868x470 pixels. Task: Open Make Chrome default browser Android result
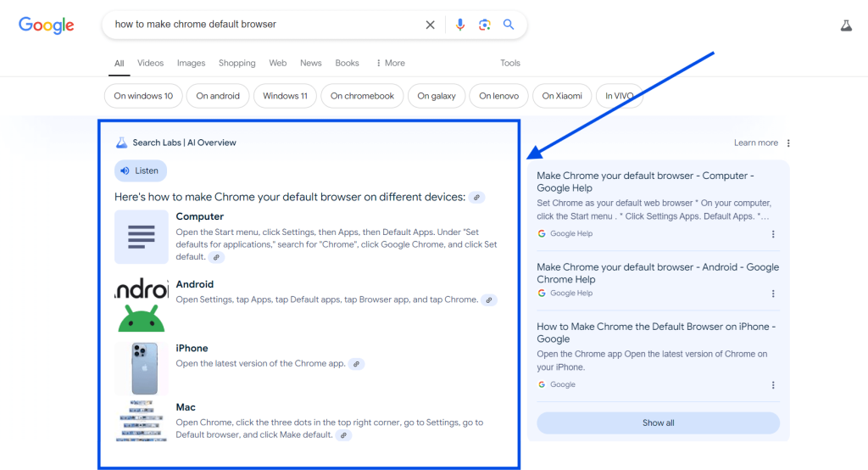(658, 273)
